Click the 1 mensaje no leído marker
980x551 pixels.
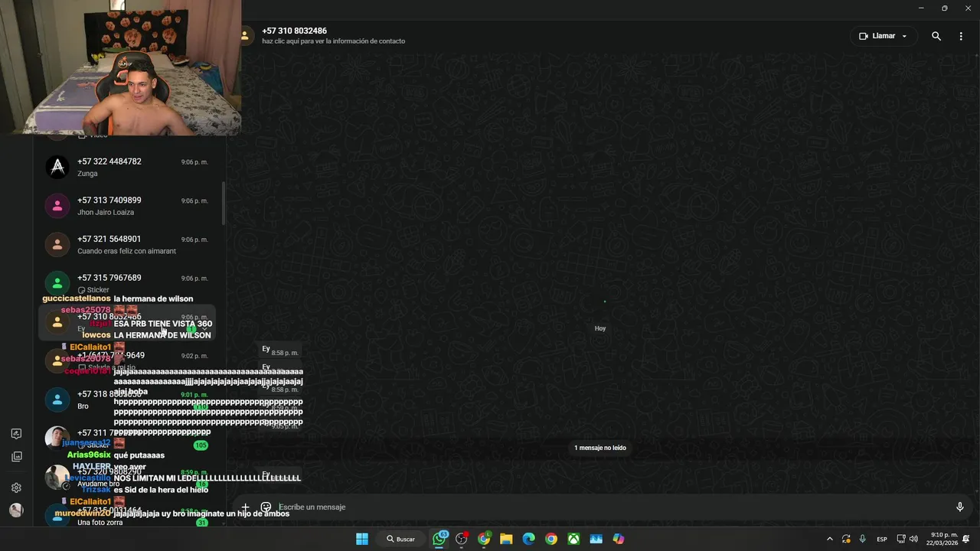pos(600,448)
